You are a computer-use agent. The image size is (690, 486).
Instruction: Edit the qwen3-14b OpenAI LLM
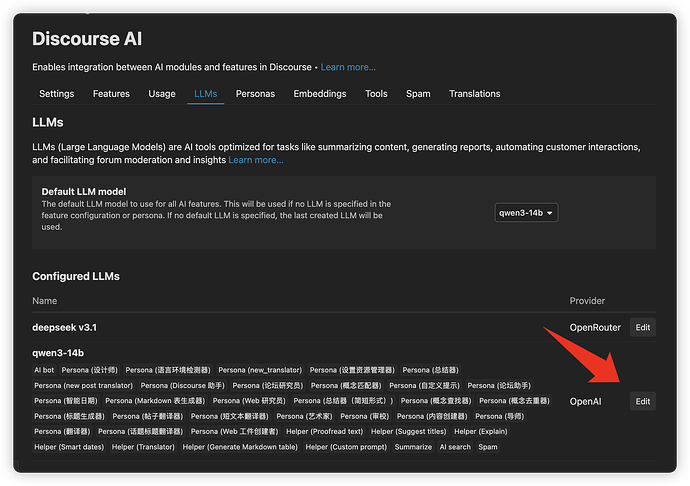[x=642, y=401]
